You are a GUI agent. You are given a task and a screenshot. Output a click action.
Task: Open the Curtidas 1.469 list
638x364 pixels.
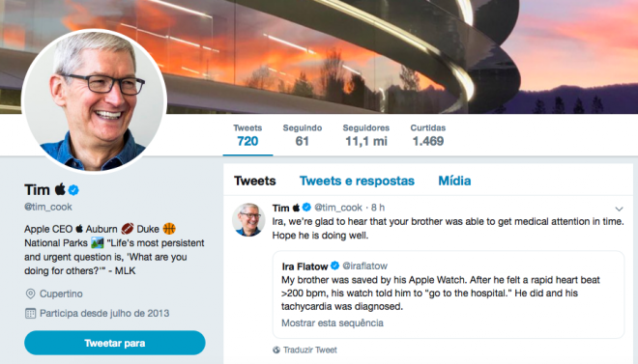[x=427, y=135]
